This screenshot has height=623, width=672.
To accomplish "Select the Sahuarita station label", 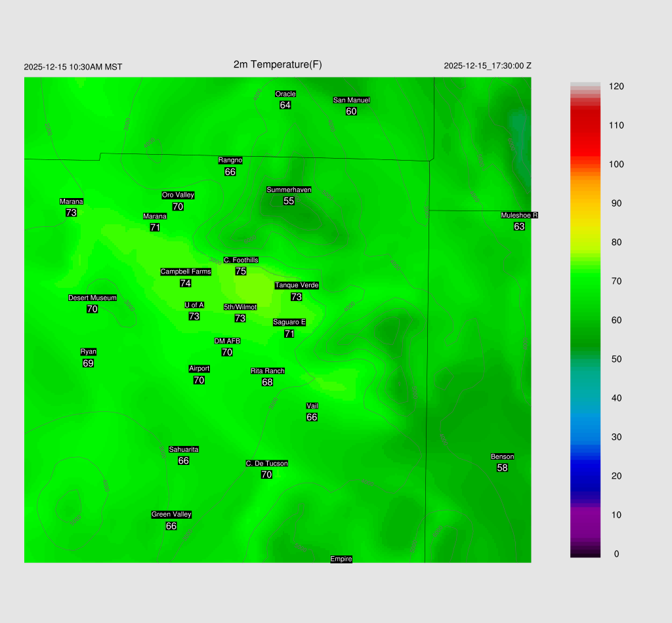I will [184, 449].
